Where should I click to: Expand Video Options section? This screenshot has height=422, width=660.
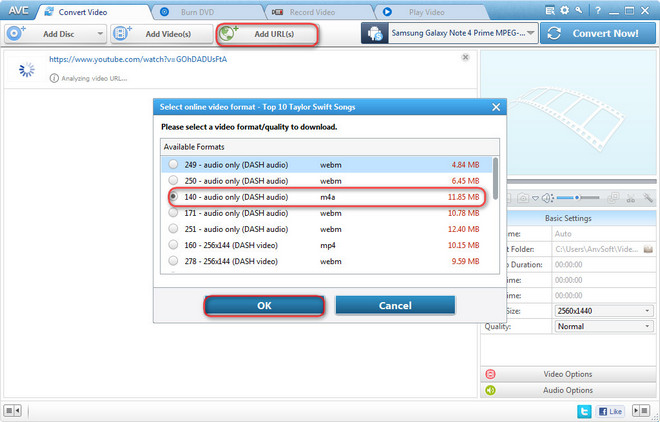(x=568, y=374)
